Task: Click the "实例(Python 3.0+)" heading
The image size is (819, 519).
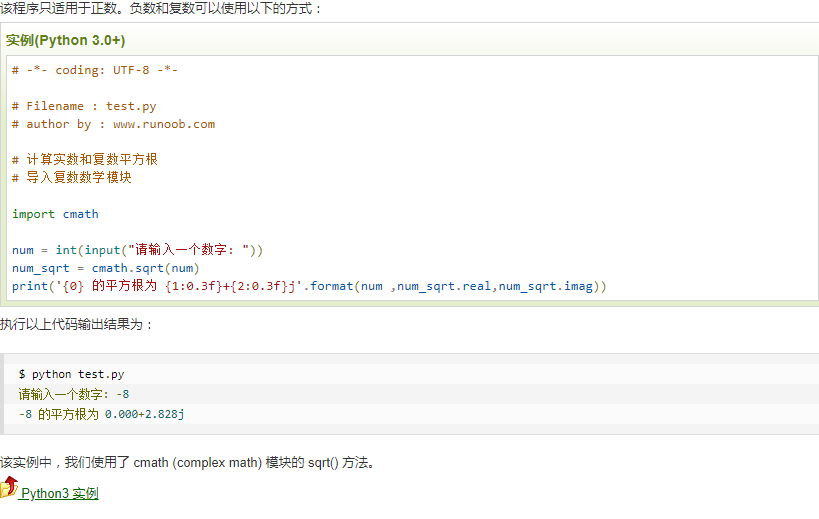Action: point(66,40)
